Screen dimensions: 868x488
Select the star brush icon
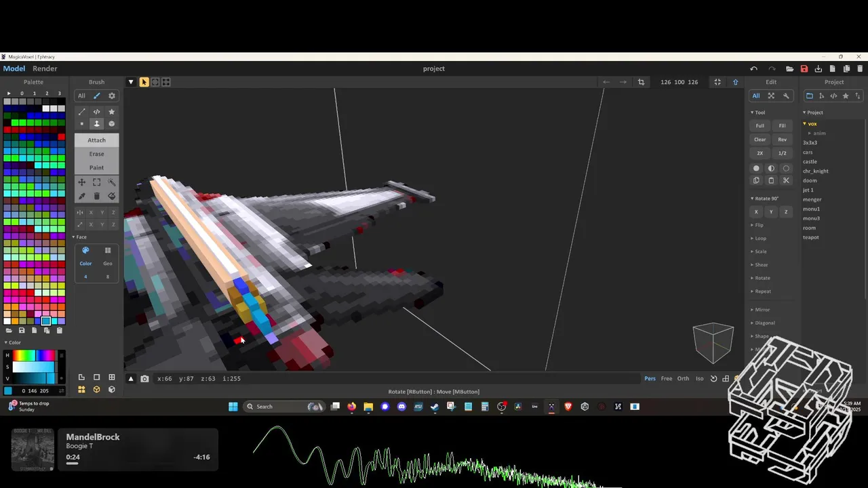(112, 112)
